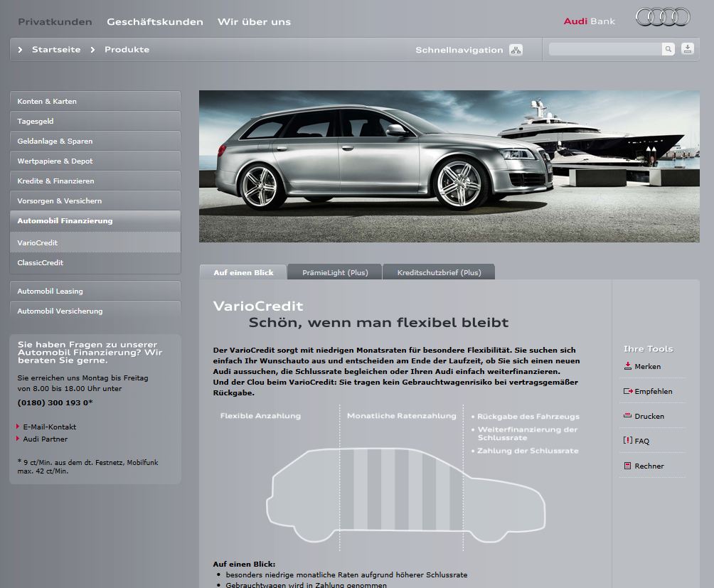Viewport: 714px width, 588px height.
Task: Select ClassicCredit in sidebar submenu
Action: click(x=95, y=262)
